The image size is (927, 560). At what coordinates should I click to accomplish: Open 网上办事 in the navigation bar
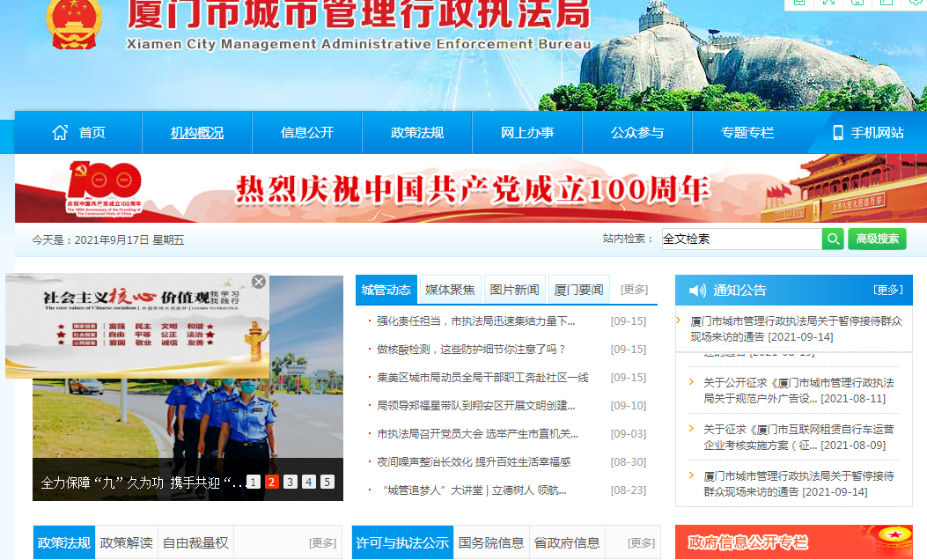(x=526, y=132)
